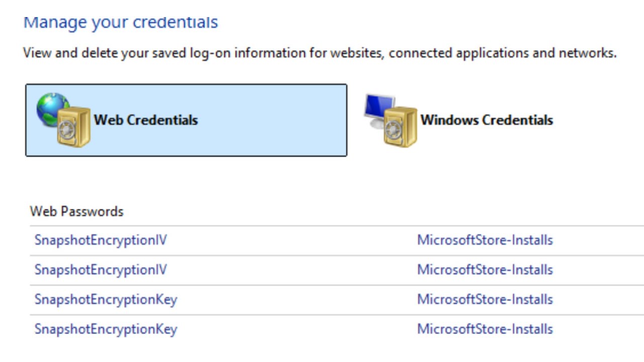Expand first row via its MicrosoftStore-Installs text
This screenshot has width=644, height=362.
click(485, 240)
